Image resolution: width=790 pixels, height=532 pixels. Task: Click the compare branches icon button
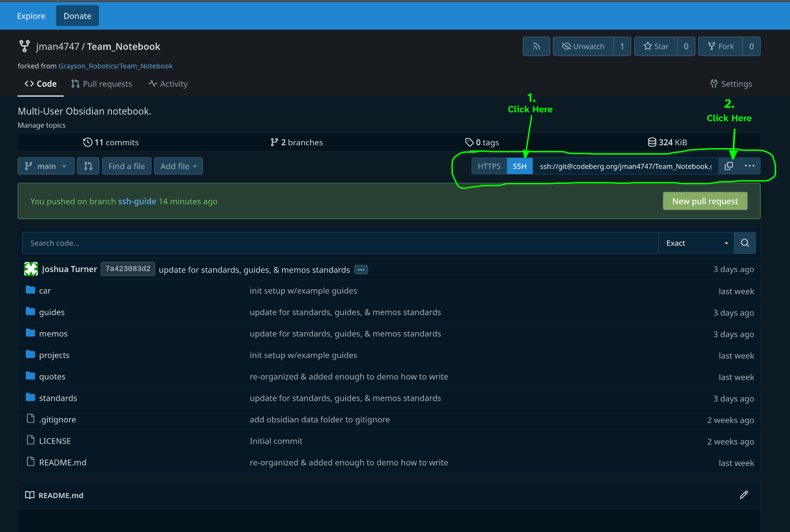coord(88,166)
